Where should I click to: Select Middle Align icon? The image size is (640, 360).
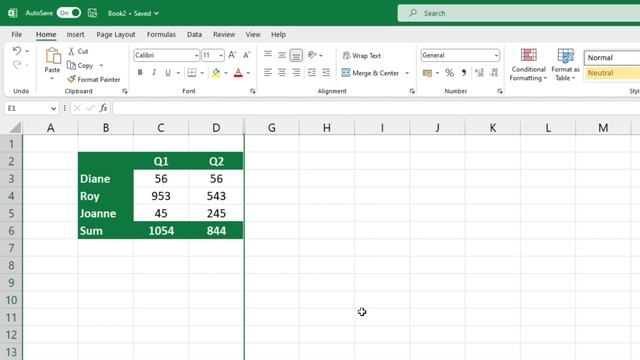click(x=282, y=55)
